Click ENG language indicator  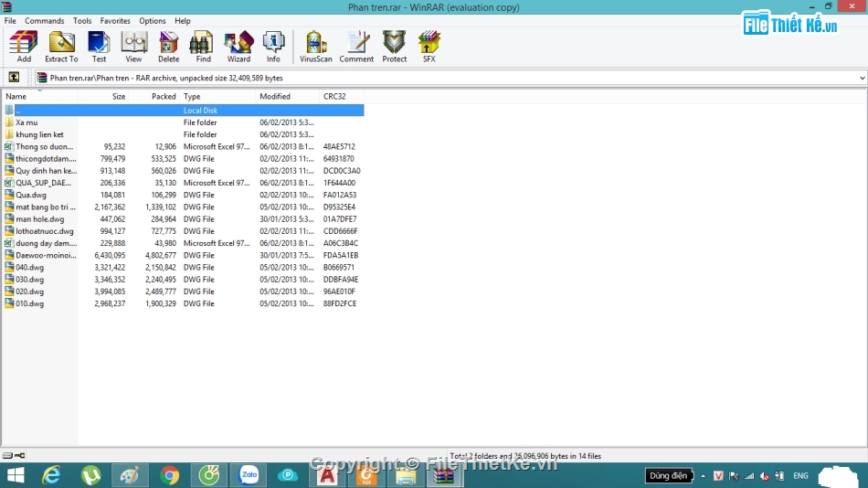[x=800, y=476]
